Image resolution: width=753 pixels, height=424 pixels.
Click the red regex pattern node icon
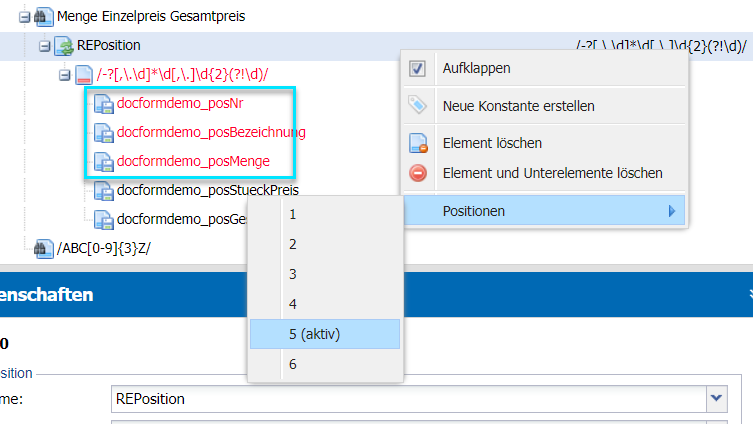pos(84,74)
